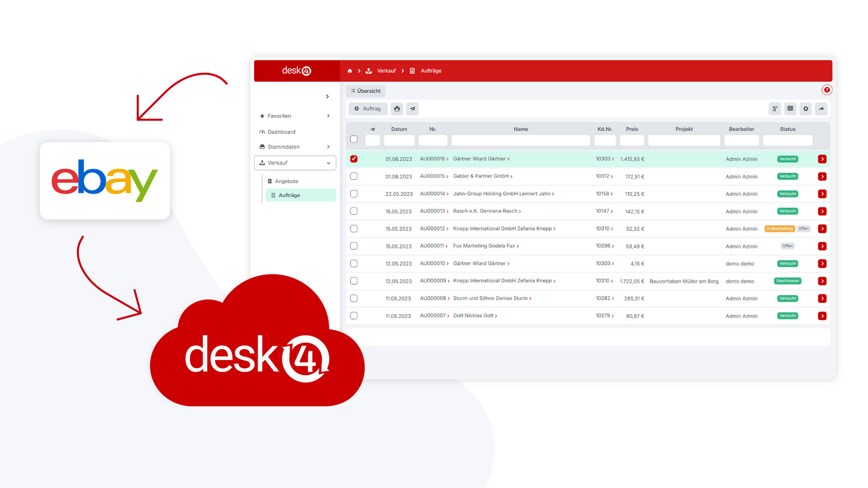
Task: Uncheck the AU000016 row checkbox
Action: click(354, 159)
